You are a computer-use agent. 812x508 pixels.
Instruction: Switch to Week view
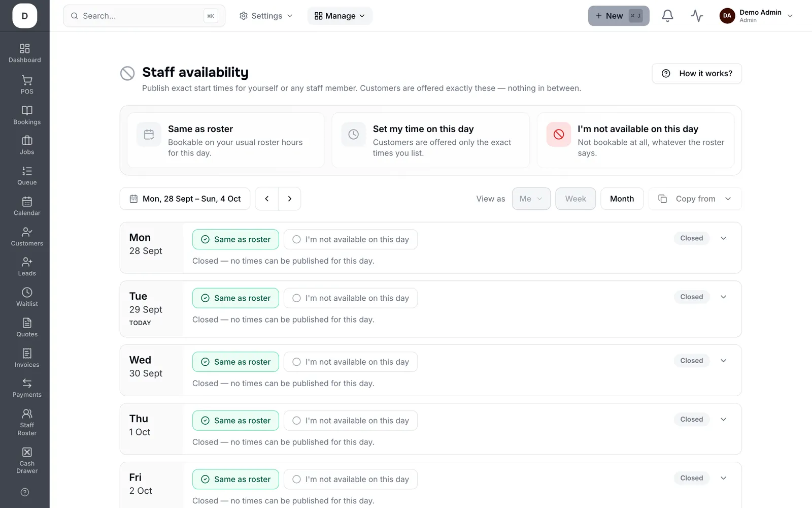tap(576, 199)
